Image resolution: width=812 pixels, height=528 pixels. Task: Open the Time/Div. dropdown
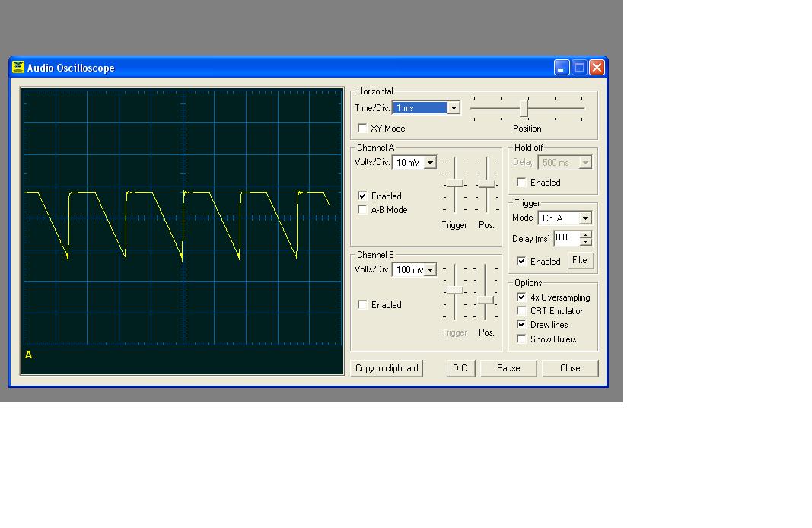pos(453,108)
